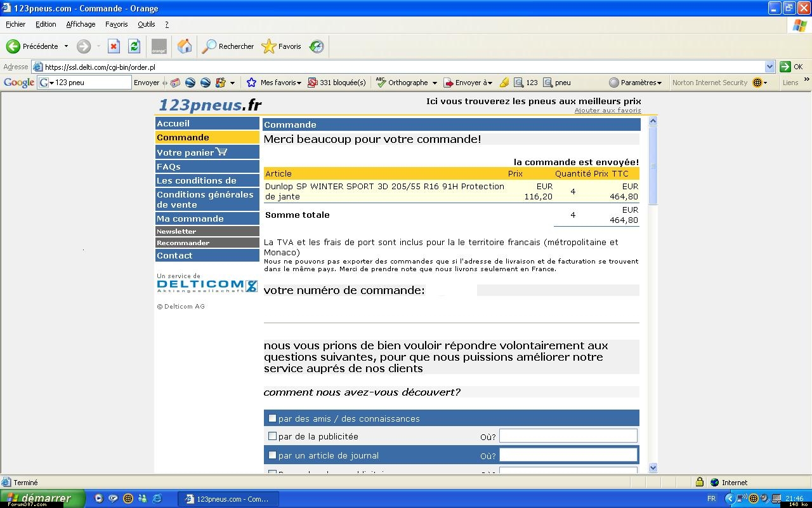Click the Précédente back arrow icon
This screenshot has width=812, height=508.
[x=13, y=46]
